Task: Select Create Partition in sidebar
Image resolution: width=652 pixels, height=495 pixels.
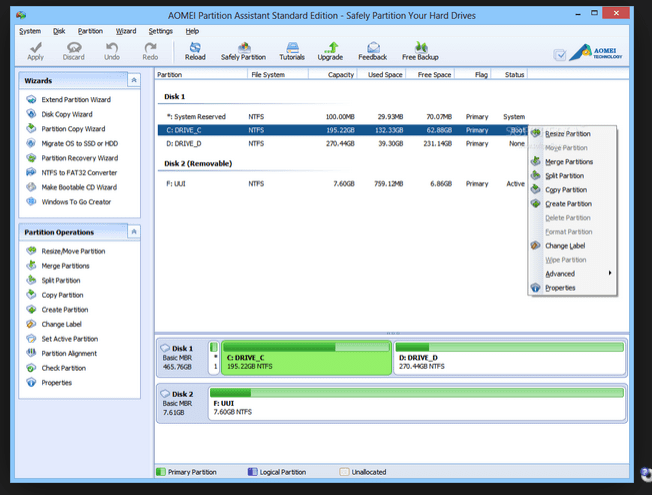Action: (57, 309)
